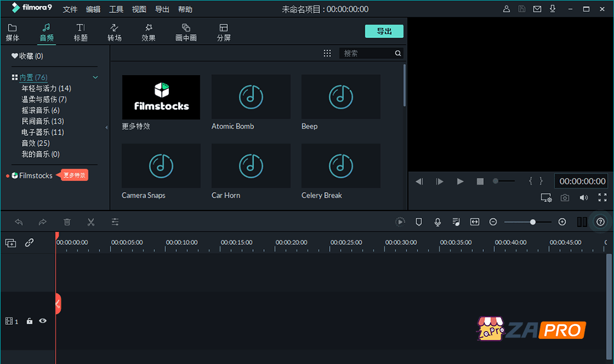Image resolution: width=614 pixels, height=364 pixels.
Task: Expand the 更多特效 Filmstocks link
Action: click(x=73, y=175)
